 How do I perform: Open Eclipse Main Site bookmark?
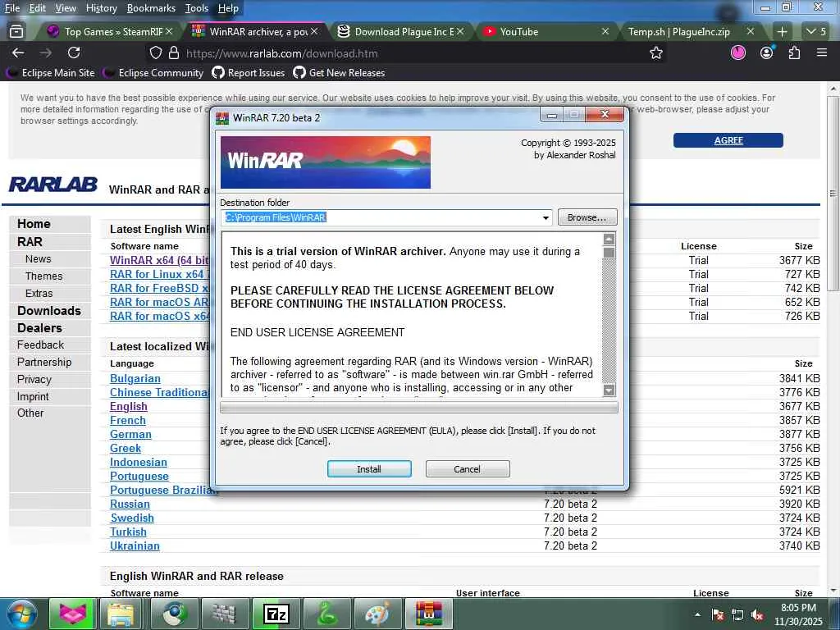coord(52,73)
